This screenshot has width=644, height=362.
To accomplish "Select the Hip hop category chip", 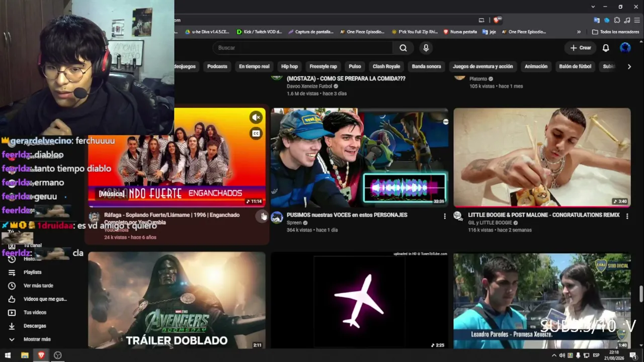I will tap(289, 66).
